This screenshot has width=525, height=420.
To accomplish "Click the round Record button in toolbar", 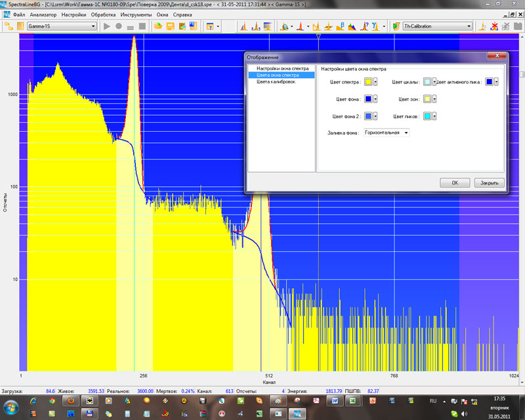I will (119, 26).
